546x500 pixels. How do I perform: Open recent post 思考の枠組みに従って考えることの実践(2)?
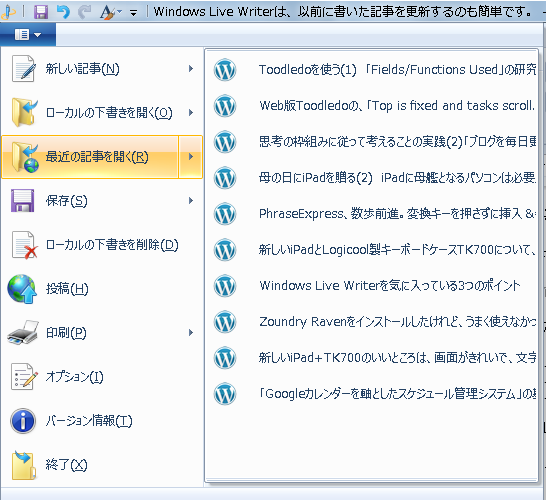(x=372, y=142)
